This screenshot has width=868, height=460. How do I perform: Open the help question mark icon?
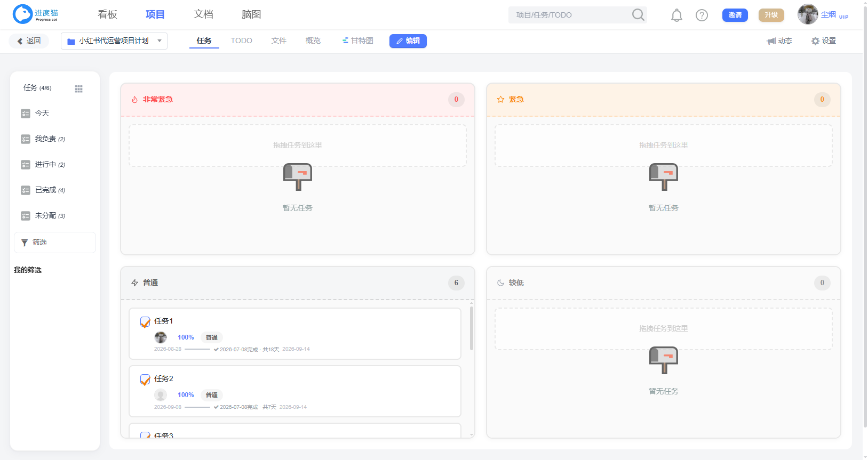tap(702, 15)
